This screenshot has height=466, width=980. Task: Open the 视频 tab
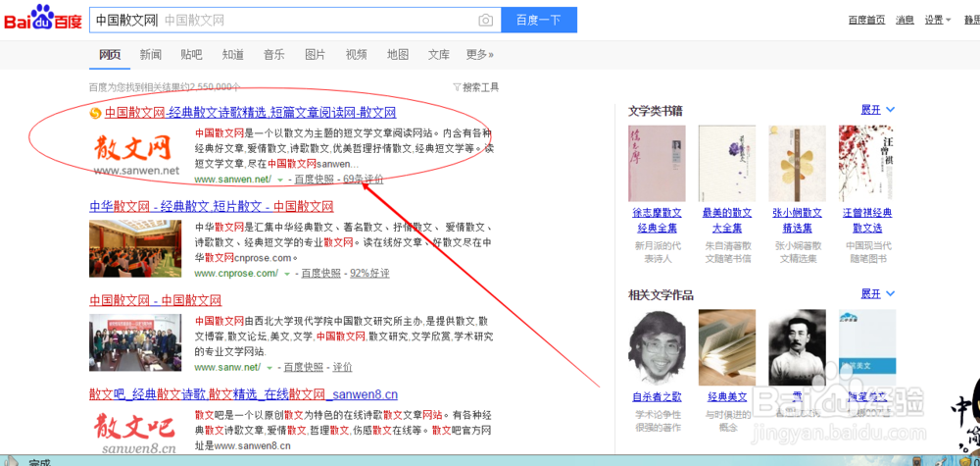(357, 54)
